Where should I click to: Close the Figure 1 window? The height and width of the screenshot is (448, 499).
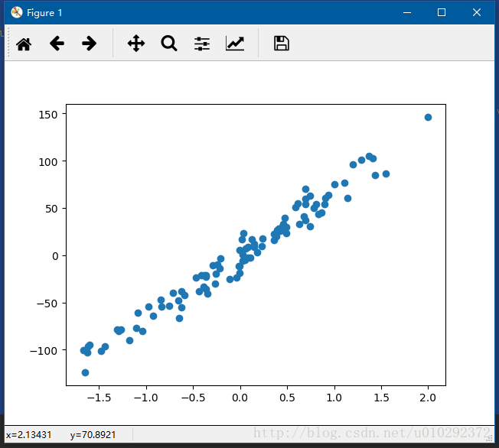[476, 12]
